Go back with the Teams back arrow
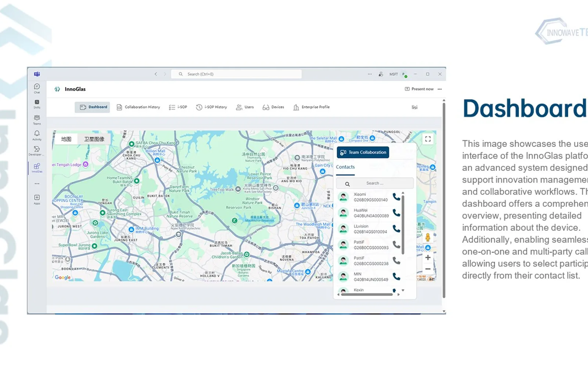This screenshot has height=368, width=588. (x=156, y=74)
